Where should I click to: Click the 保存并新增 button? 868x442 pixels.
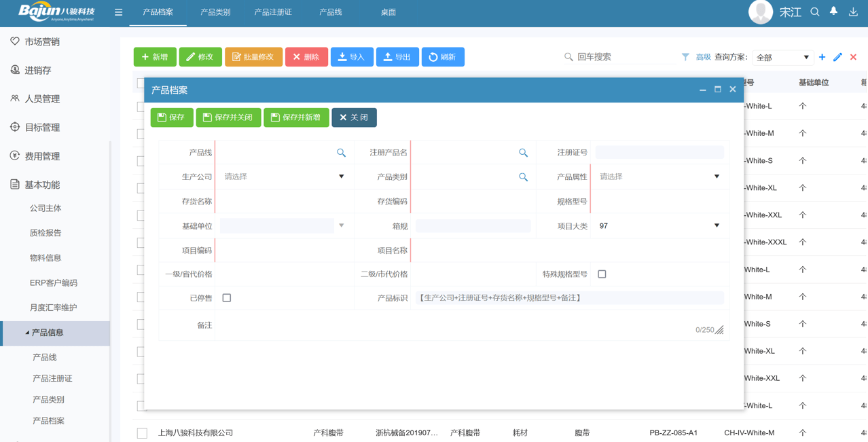tap(296, 117)
